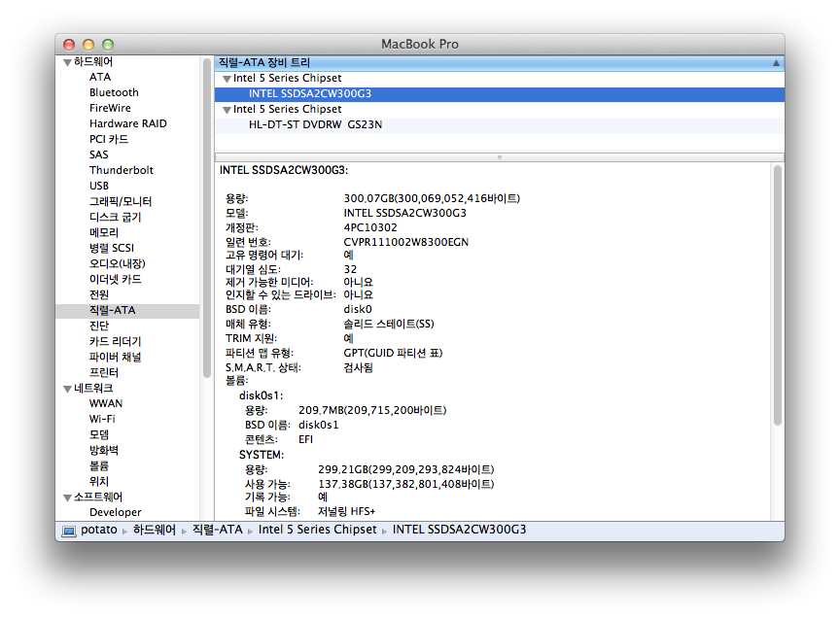Image resolution: width=840 pixels, height=618 pixels.
Task: Open Bluetooth in the hardware list
Action: coord(114,92)
